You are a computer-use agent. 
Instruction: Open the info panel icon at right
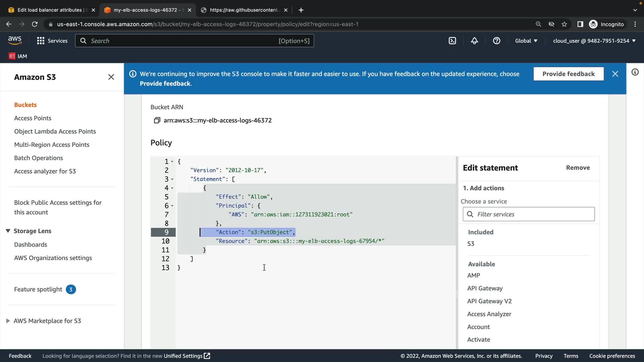click(635, 72)
